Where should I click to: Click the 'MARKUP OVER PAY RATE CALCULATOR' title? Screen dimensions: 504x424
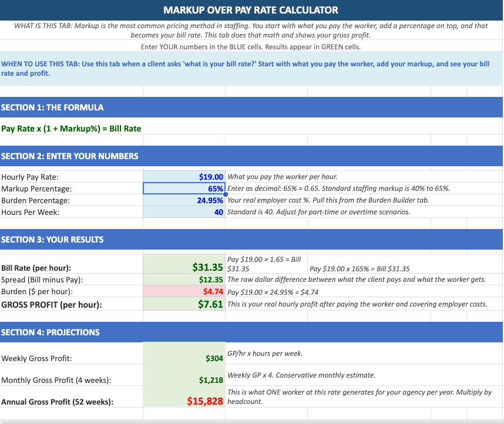pos(251,10)
